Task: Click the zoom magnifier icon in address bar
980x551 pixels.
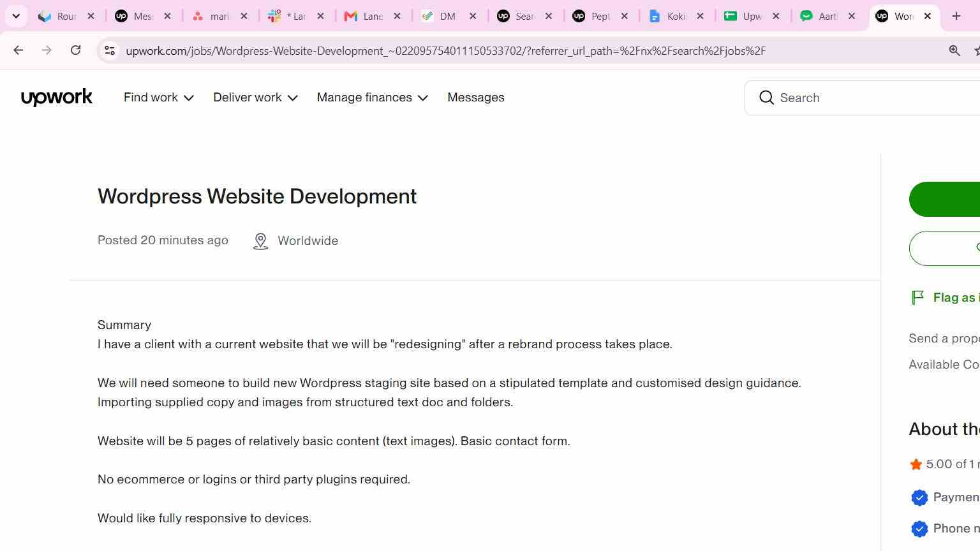Action: (x=954, y=50)
